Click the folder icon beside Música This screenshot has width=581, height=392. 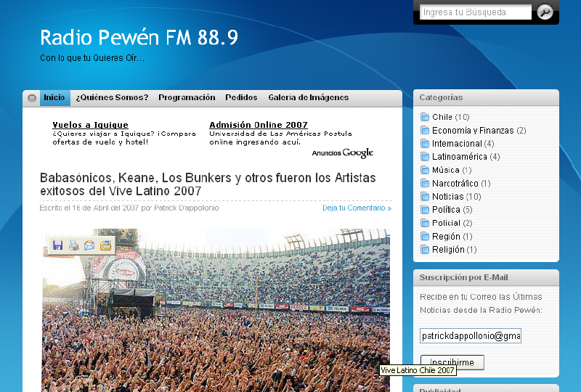pos(425,170)
